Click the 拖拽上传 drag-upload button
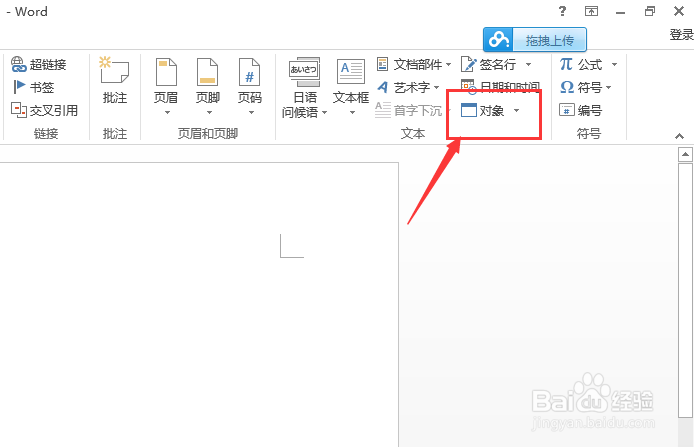This screenshot has height=447, width=694. (549, 40)
